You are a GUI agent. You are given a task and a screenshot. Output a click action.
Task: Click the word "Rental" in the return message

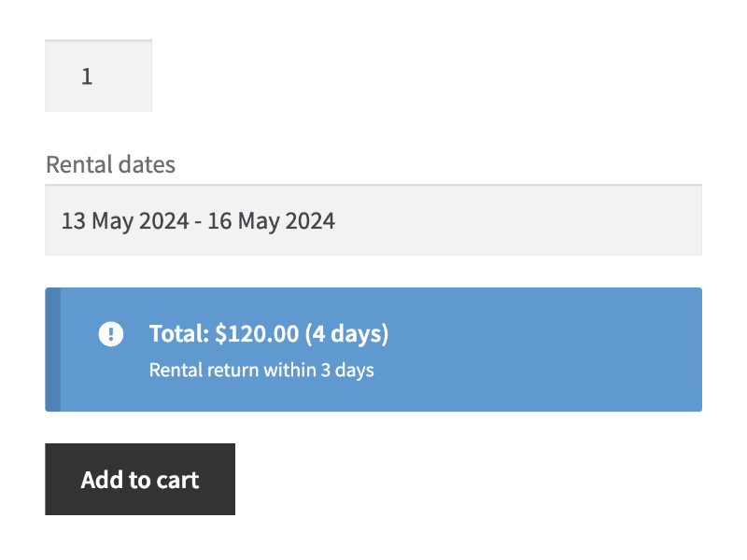point(175,370)
